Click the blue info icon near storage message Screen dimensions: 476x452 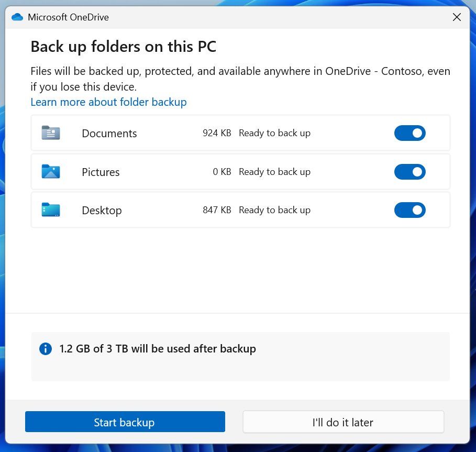[x=46, y=349]
